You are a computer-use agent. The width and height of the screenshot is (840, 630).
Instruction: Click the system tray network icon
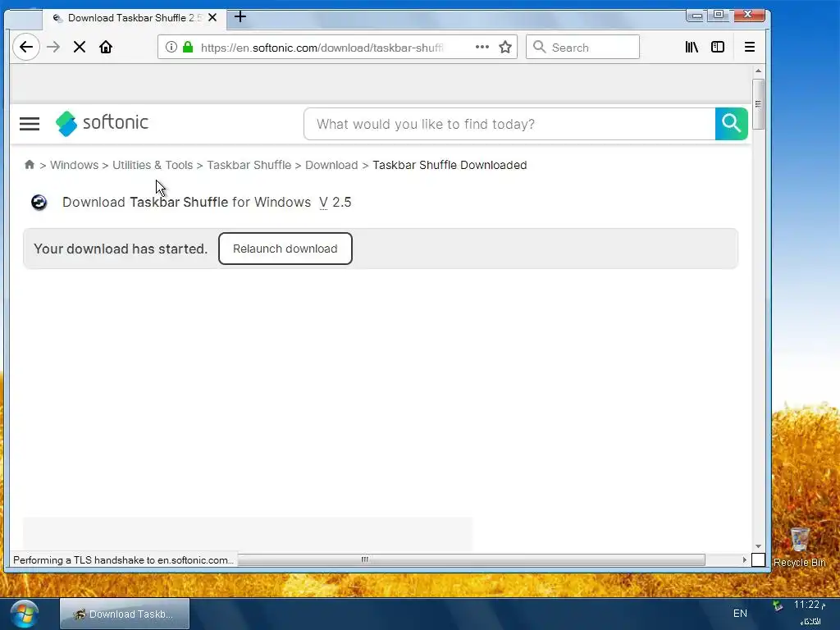pos(778,606)
